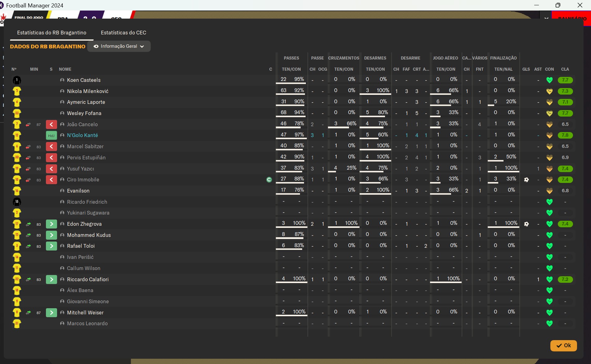Click Evanilson 6.8 rating
591x364 pixels.
click(565, 191)
